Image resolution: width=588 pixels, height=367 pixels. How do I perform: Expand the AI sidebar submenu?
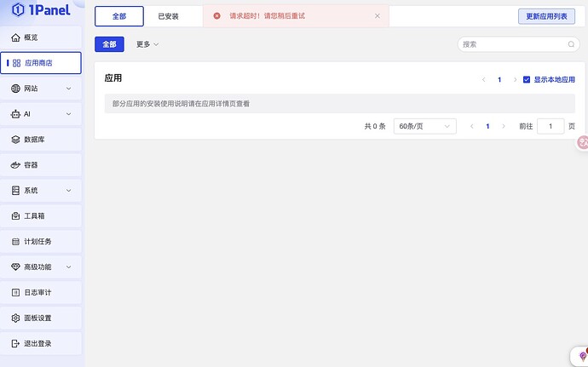pos(68,114)
